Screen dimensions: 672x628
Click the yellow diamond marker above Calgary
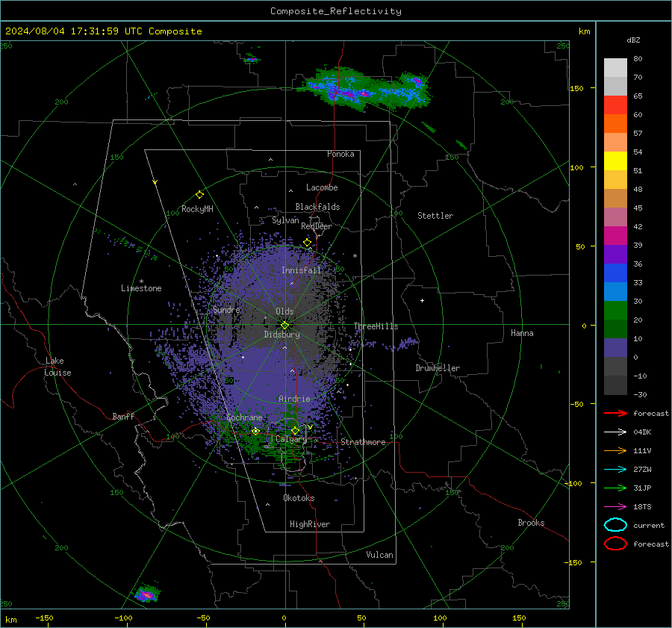coord(295,430)
